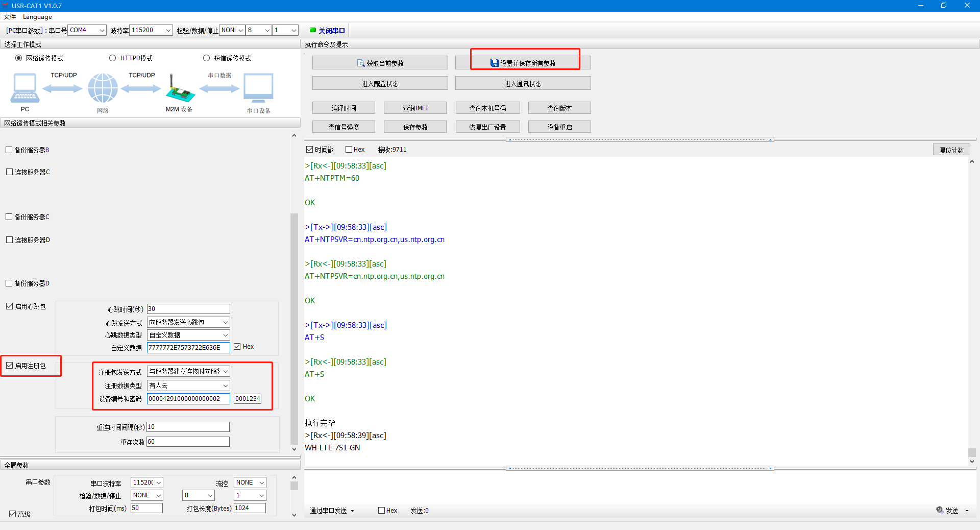Click the network globe icon
Screen dimensions: 980x530
pyautogui.click(x=103, y=88)
